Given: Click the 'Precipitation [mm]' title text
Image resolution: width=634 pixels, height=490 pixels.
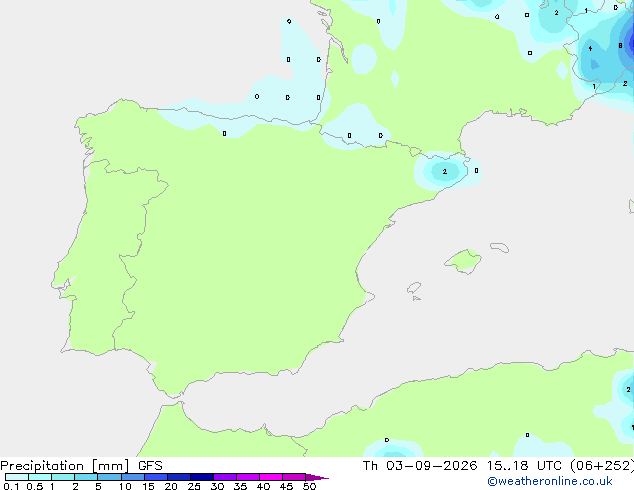Looking at the screenshot, I should (65, 466).
